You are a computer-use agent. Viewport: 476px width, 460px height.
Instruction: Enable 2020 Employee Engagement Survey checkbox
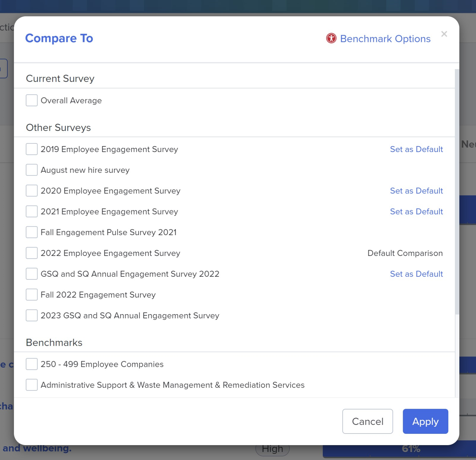(x=32, y=191)
